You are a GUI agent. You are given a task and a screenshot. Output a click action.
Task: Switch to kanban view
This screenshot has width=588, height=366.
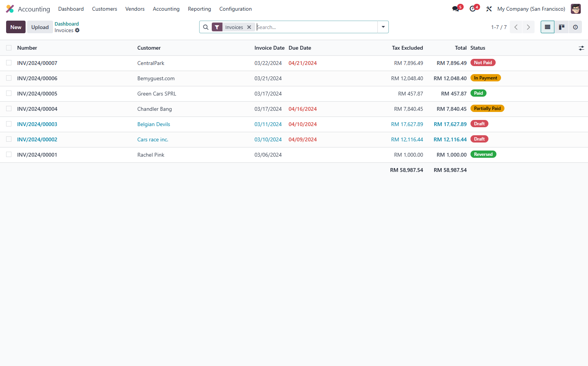[562, 27]
